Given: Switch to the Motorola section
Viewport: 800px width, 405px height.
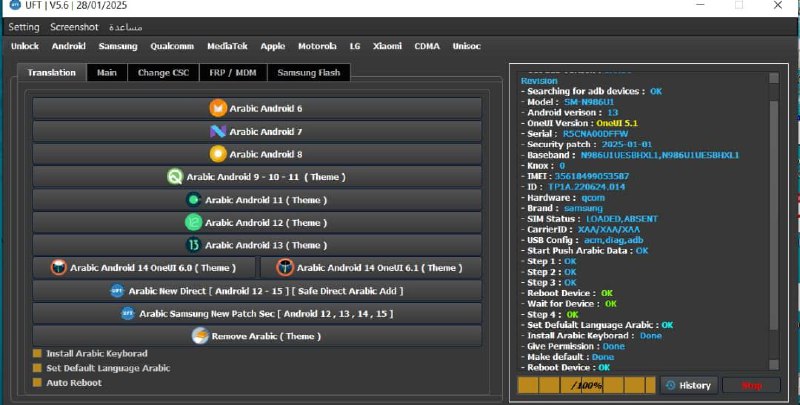Looking at the screenshot, I should (317, 46).
